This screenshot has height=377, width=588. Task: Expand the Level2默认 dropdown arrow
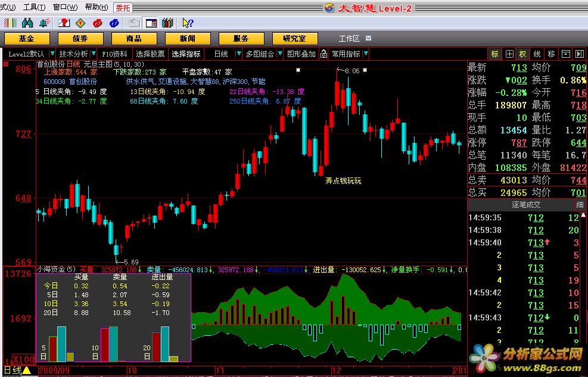pyautogui.click(x=52, y=54)
